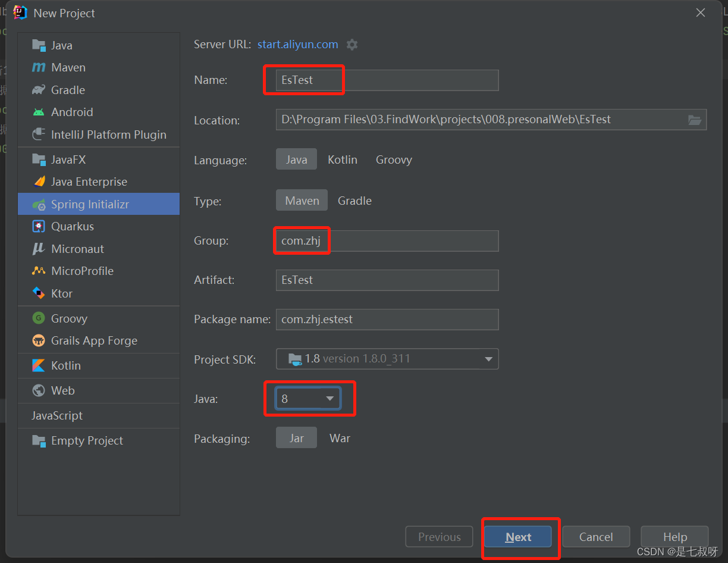728x563 pixels.
Task: Select Ktor in the project type list
Action: pyautogui.click(x=99, y=293)
